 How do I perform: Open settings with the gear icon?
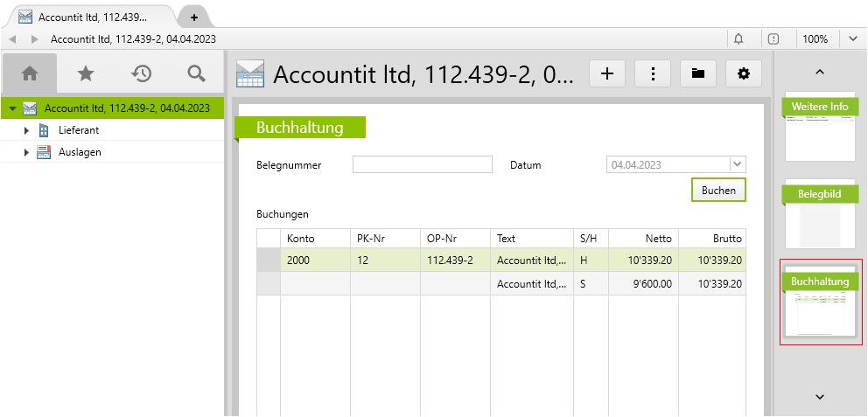(x=744, y=74)
